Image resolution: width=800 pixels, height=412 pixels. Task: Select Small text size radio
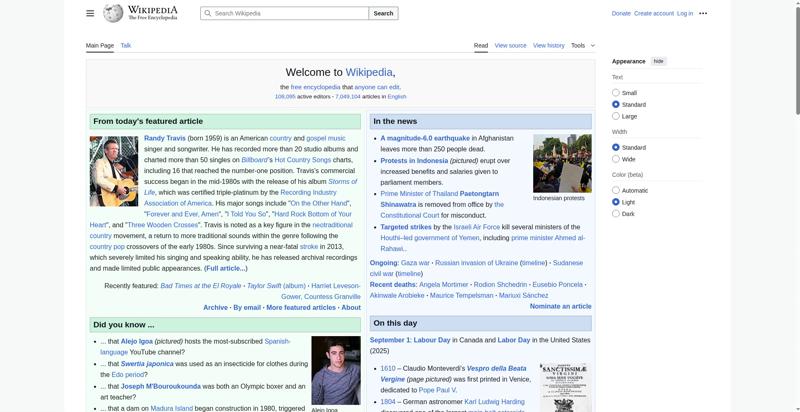(x=616, y=93)
